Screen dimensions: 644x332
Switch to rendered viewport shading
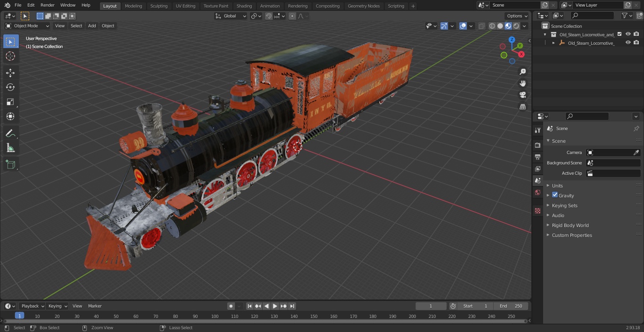[x=516, y=26]
